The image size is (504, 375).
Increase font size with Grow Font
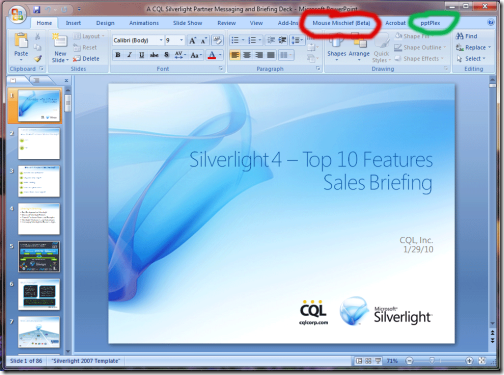[192, 40]
